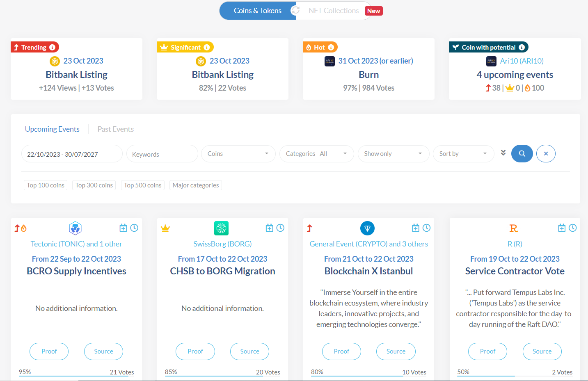Add CHSB to BORG Migration to calendar
This screenshot has height=381, width=588.
point(269,228)
